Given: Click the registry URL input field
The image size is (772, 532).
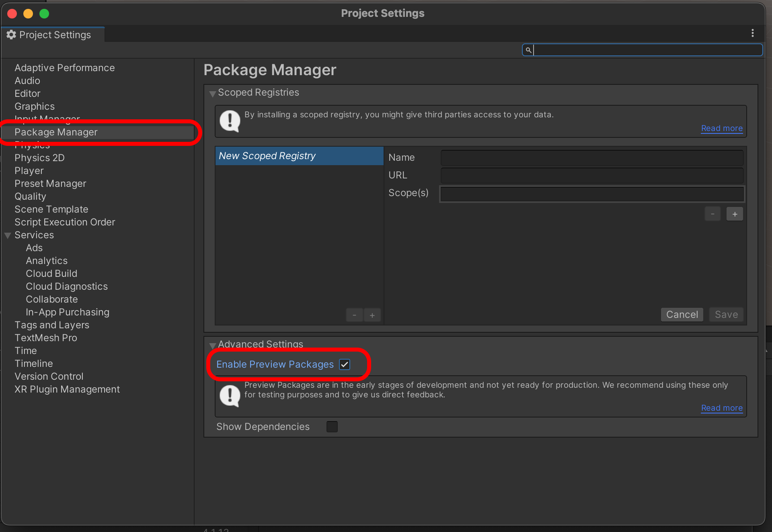Looking at the screenshot, I should (x=591, y=175).
